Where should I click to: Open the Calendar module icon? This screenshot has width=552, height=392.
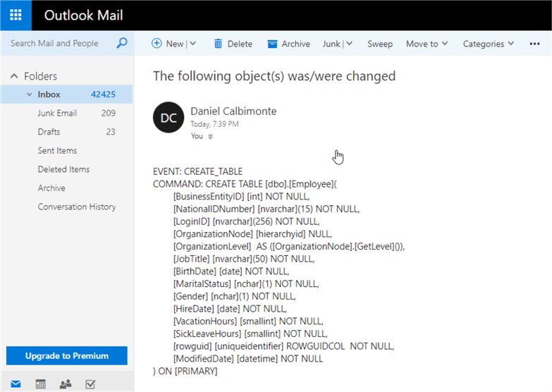(40, 384)
